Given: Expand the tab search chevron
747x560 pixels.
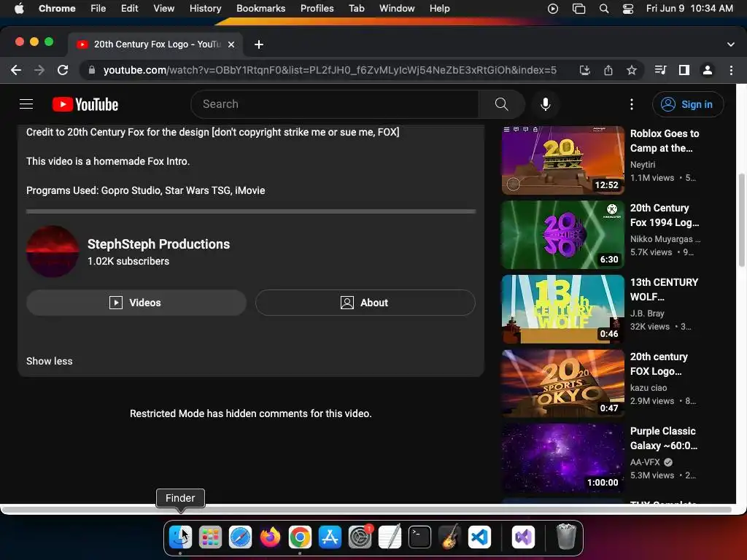Looking at the screenshot, I should [x=731, y=44].
